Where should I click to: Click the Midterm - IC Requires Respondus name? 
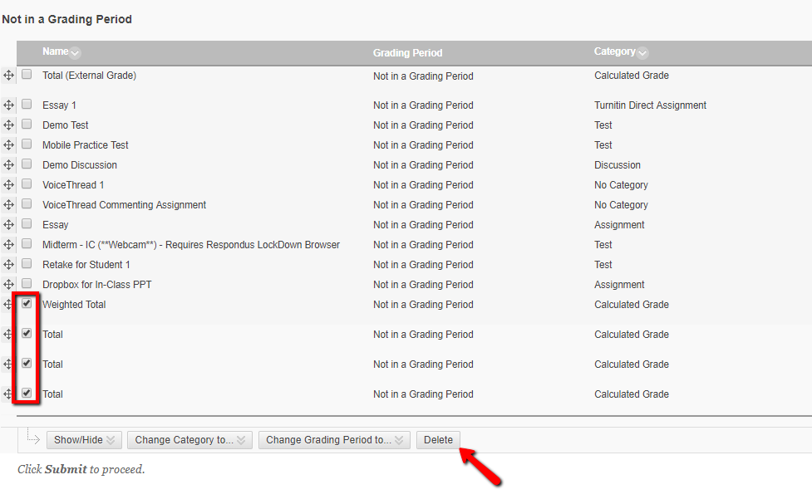point(191,245)
